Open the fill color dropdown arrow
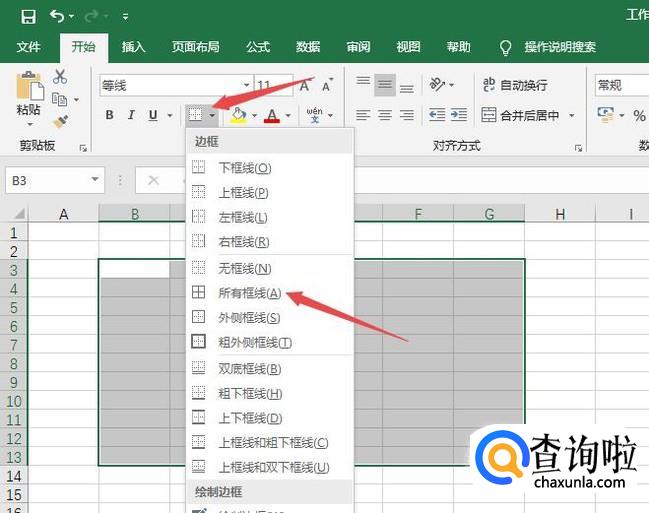Viewport: 649px width, 513px height. [255, 116]
